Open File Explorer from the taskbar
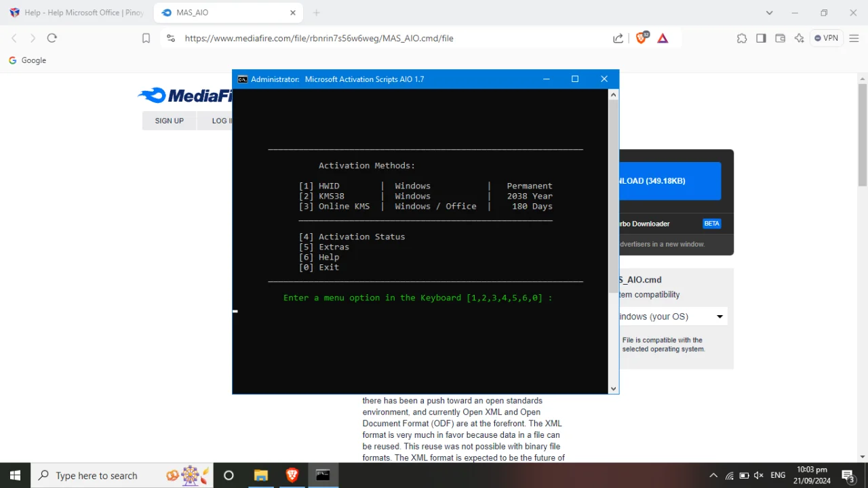 [x=260, y=475]
